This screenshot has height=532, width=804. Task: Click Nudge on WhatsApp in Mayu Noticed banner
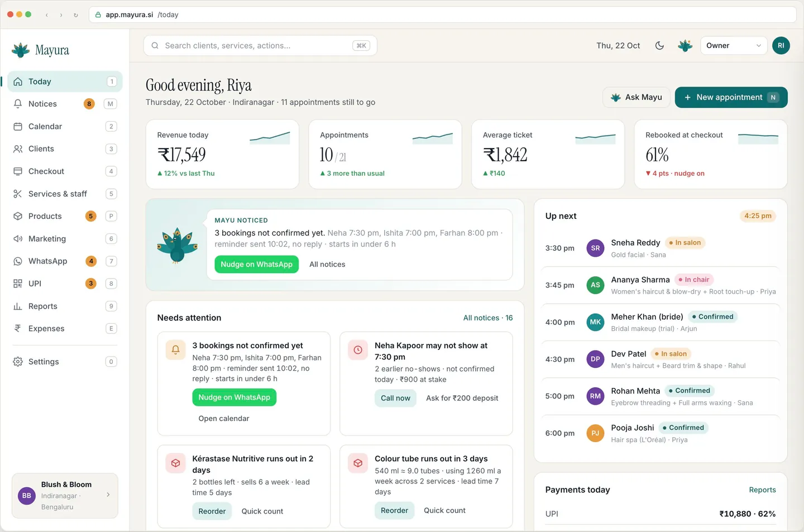[x=257, y=265]
